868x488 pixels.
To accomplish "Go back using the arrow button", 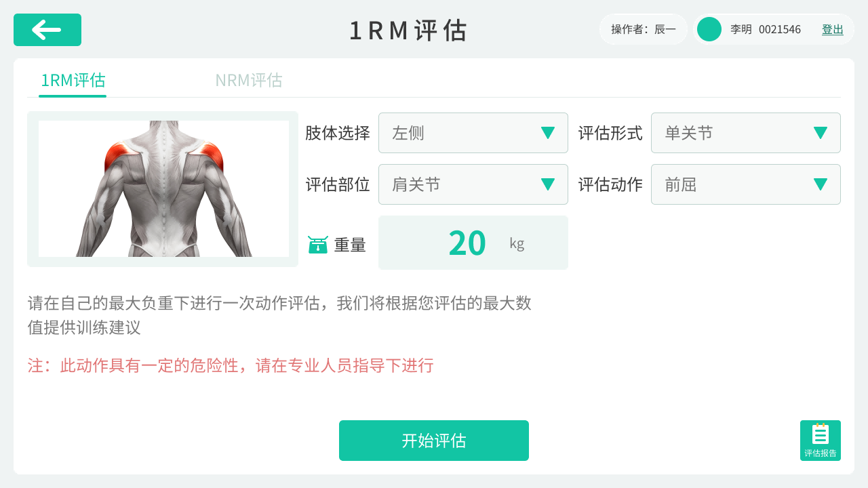I will pos(47,30).
